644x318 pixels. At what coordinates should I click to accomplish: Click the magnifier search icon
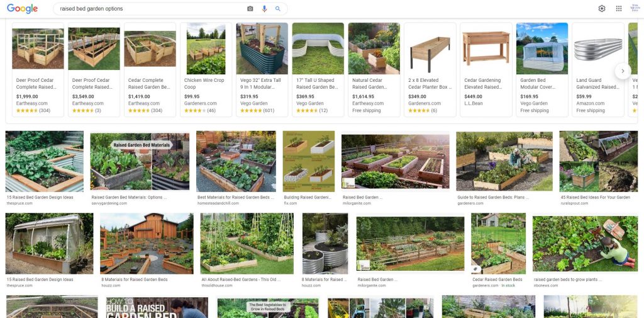click(x=277, y=9)
